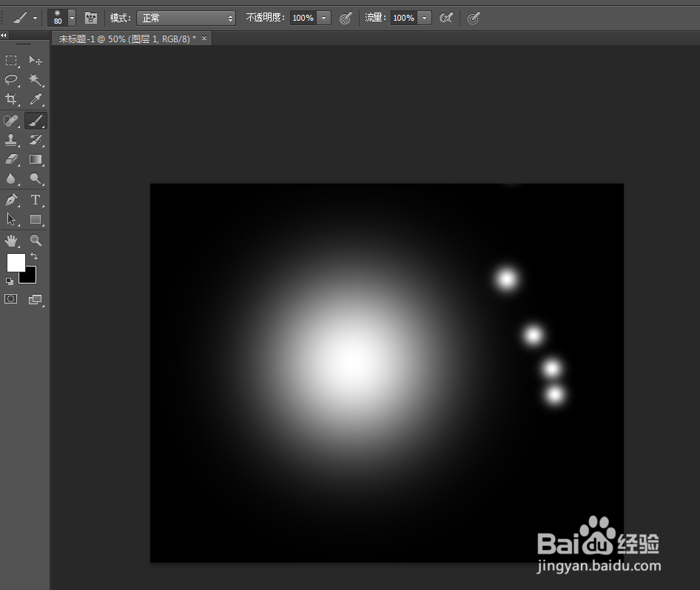Select the Eyedropper tool
The height and width of the screenshot is (590, 700).
36,98
